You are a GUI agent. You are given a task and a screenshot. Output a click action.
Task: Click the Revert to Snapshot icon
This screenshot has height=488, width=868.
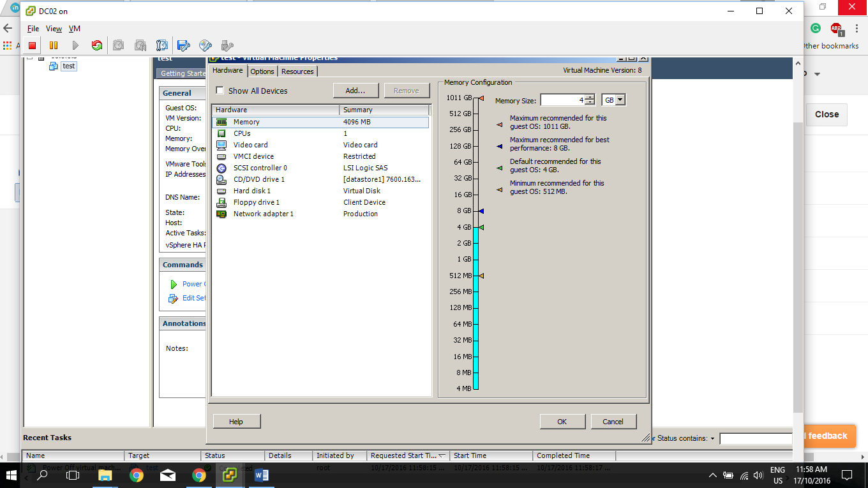[140, 45]
